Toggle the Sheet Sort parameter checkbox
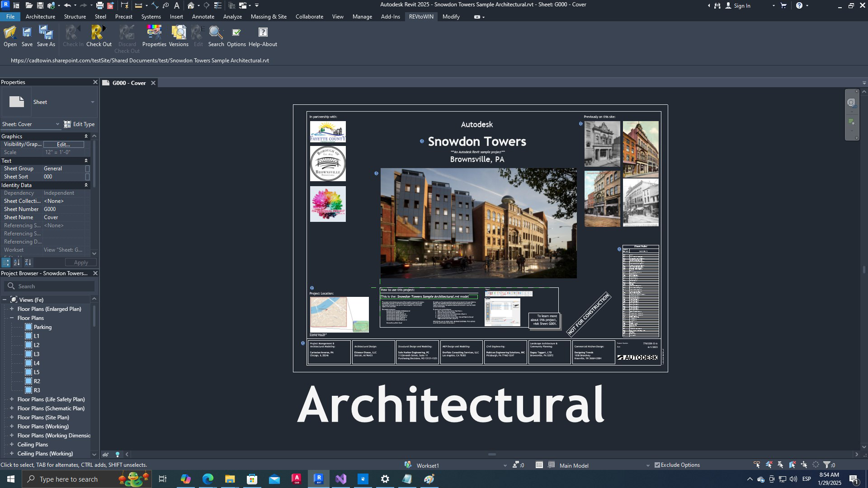 [x=87, y=177]
